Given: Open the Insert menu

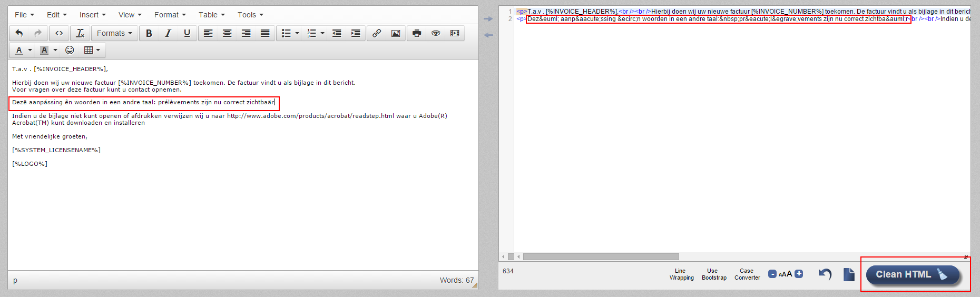Looking at the screenshot, I should pos(92,15).
